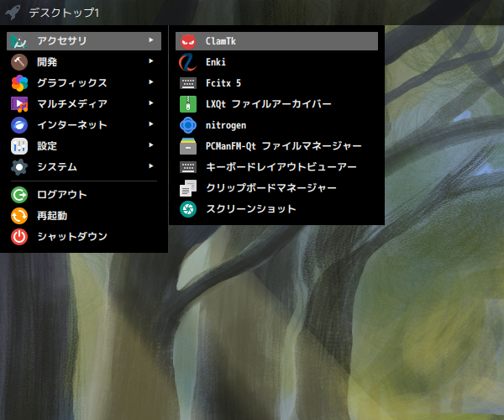Click the アクセサリ category icon
This screenshot has height=420, width=504.
(19, 41)
